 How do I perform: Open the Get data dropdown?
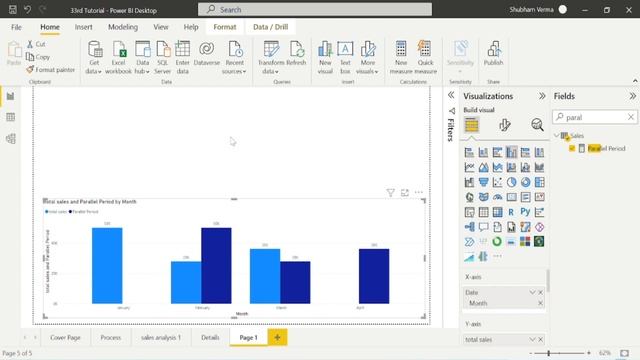[94, 58]
